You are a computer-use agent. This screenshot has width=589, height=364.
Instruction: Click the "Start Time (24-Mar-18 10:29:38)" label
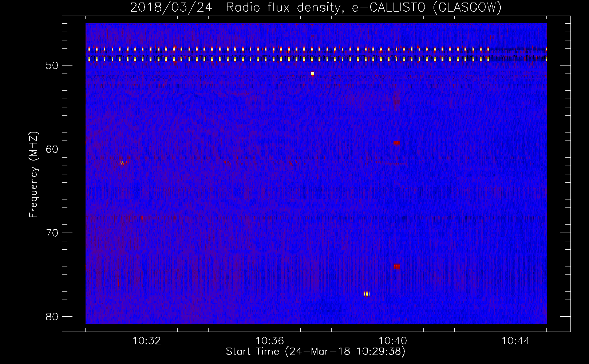pos(316,352)
